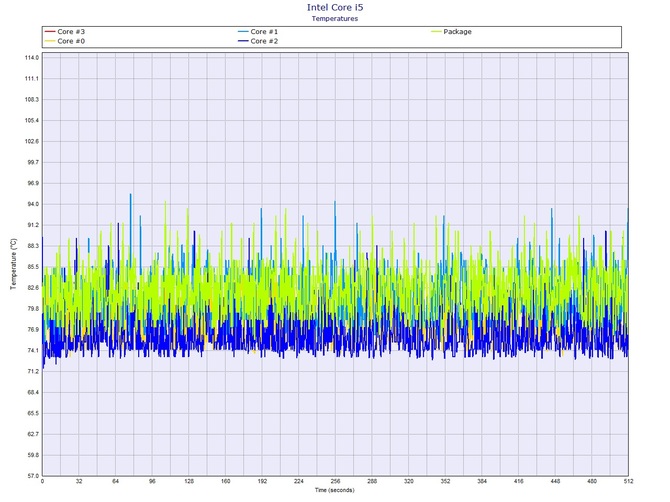This screenshot has width=670, height=502.
Task: Click the red Core #3 legend line
Action: point(50,32)
